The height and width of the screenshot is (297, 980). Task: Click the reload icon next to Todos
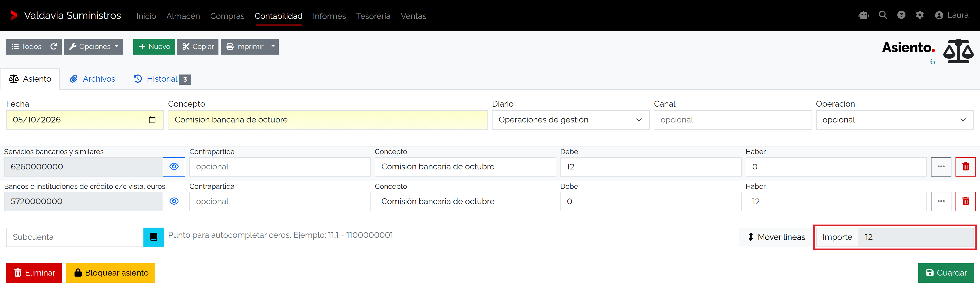(x=54, y=46)
